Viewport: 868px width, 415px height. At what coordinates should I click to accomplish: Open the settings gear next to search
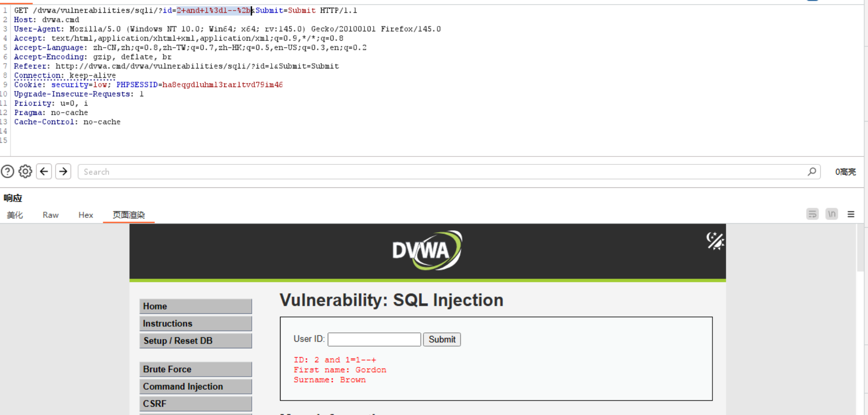(25, 171)
